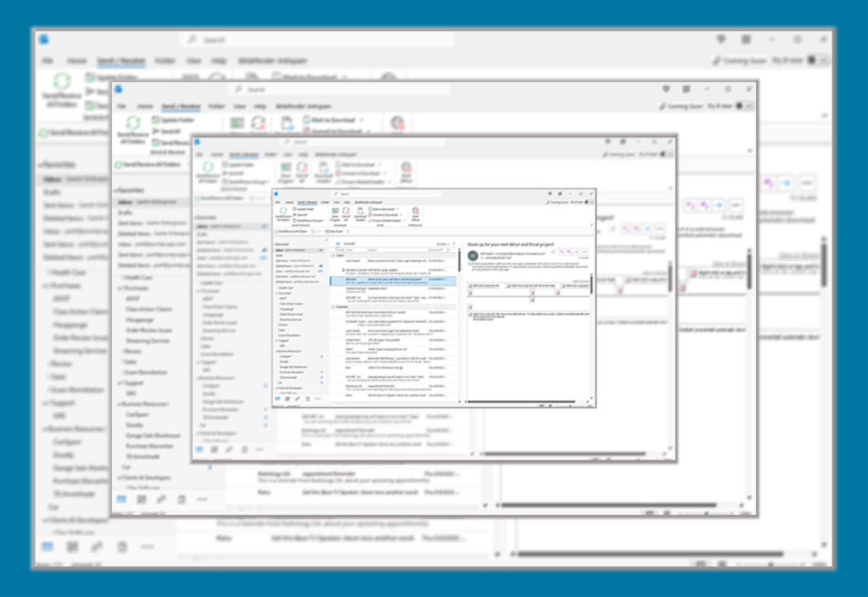Click Show Progress icon in second window
This screenshot has width=868, height=597.
(237, 123)
